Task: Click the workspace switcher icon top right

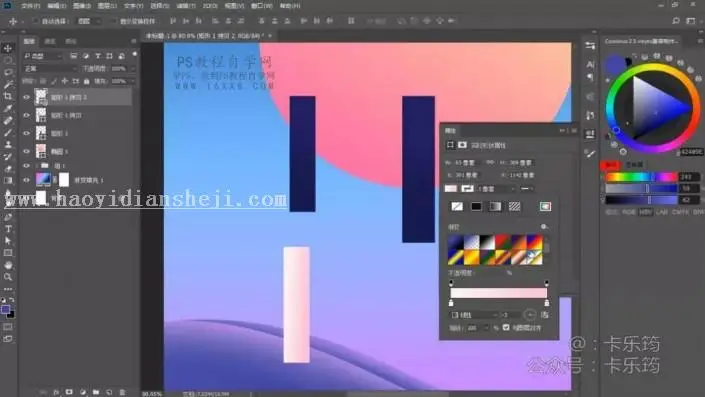Action: [691, 21]
